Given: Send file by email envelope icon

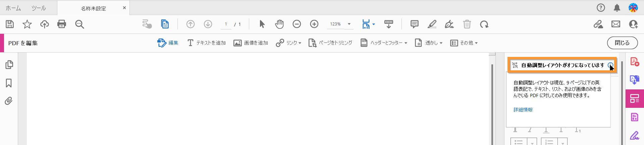Looking at the screenshot, I should coord(616,24).
